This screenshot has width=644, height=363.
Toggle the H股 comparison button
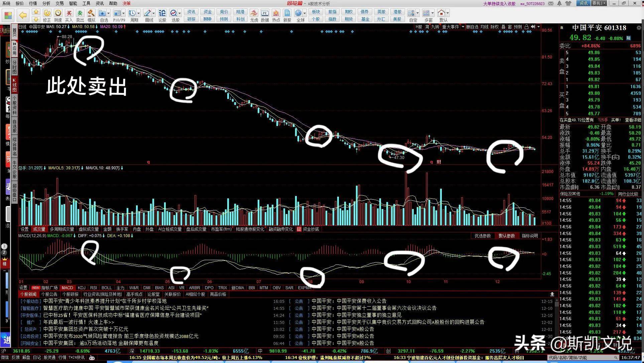419,27
